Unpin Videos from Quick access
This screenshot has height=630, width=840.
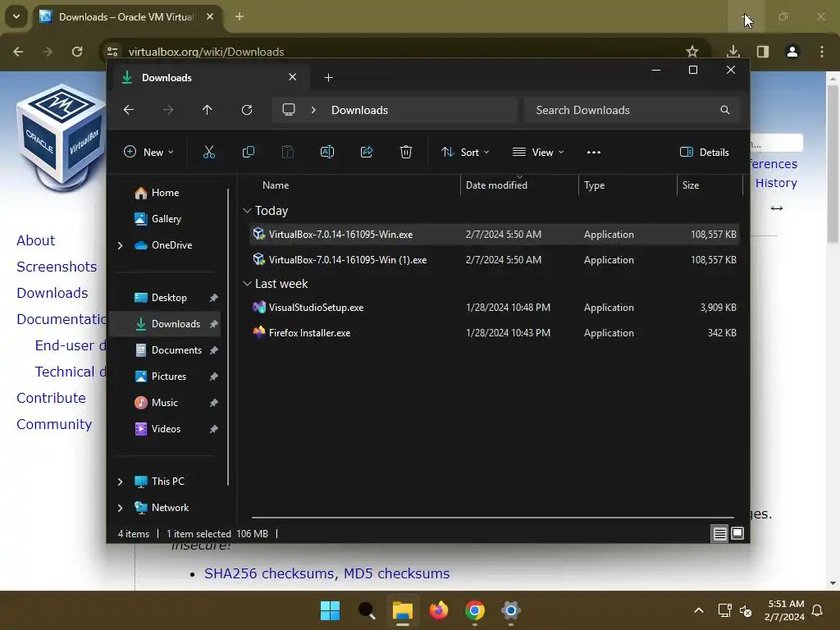point(214,429)
